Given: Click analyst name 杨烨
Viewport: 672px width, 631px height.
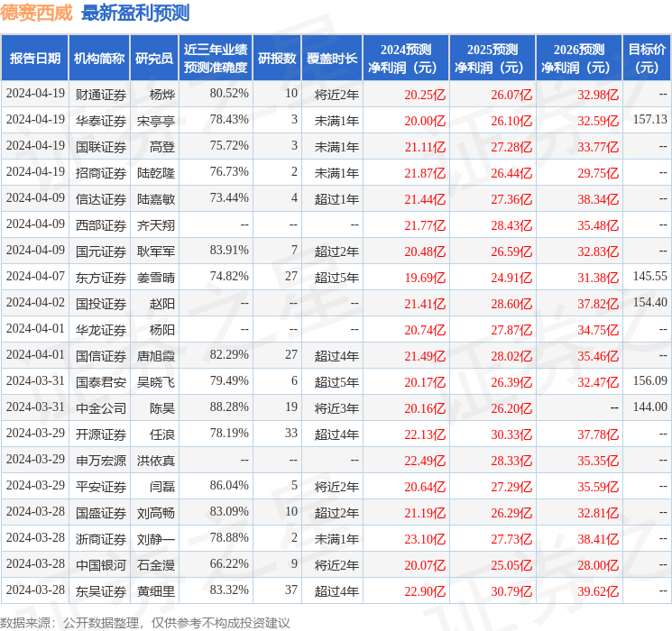Looking at the screenshot, I should pyautogui.click(x=162, y=95).
